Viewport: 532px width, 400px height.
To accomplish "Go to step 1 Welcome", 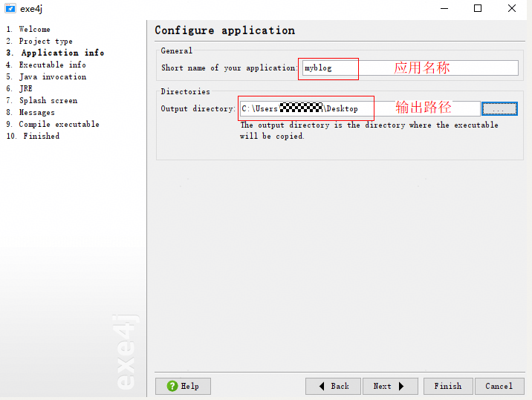I will (28, 29).
